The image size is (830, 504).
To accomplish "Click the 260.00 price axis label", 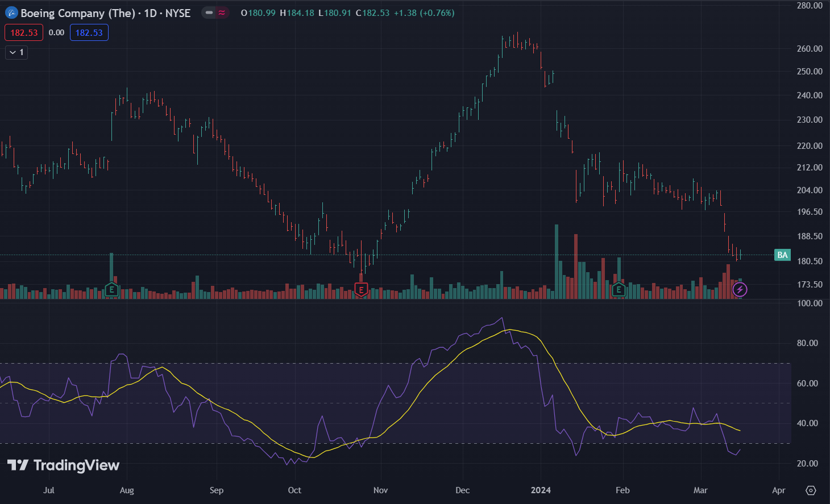I will [x=810, y=49].
